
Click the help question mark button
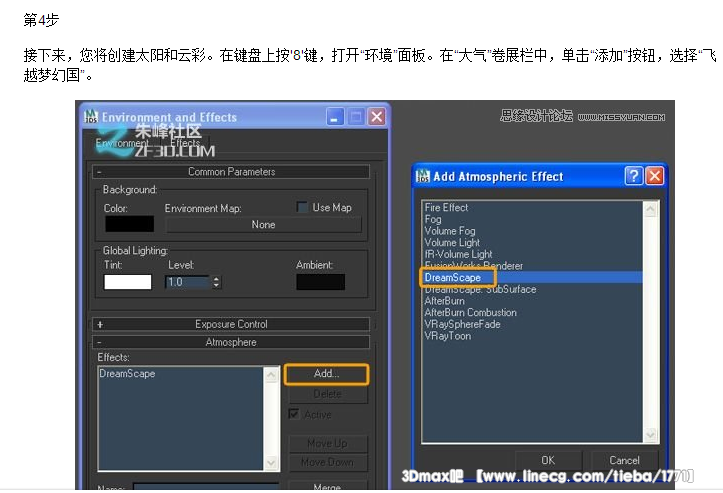634,176
